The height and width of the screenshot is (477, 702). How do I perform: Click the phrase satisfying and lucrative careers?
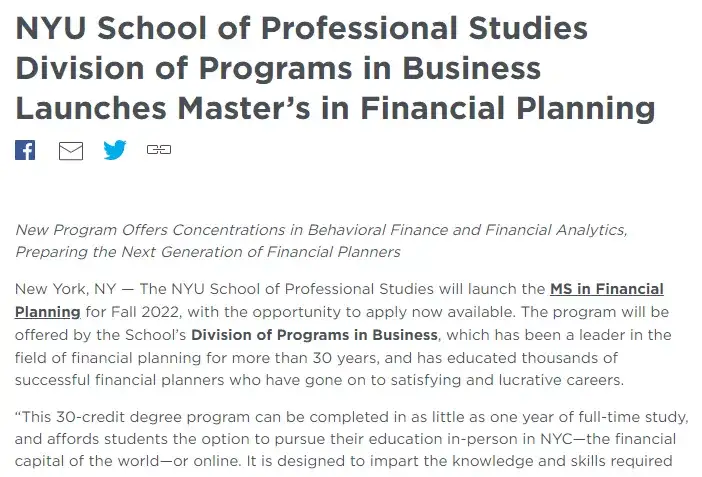coord(507,380)
